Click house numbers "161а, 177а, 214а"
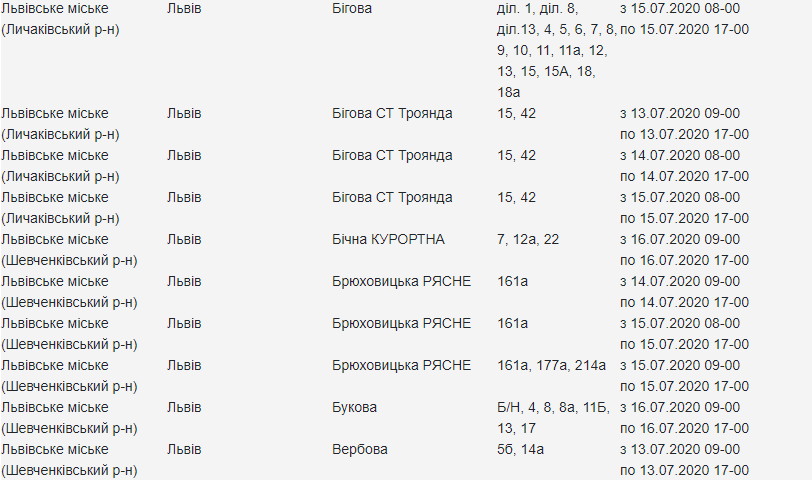The image size is (812, 480). [551, 365]
